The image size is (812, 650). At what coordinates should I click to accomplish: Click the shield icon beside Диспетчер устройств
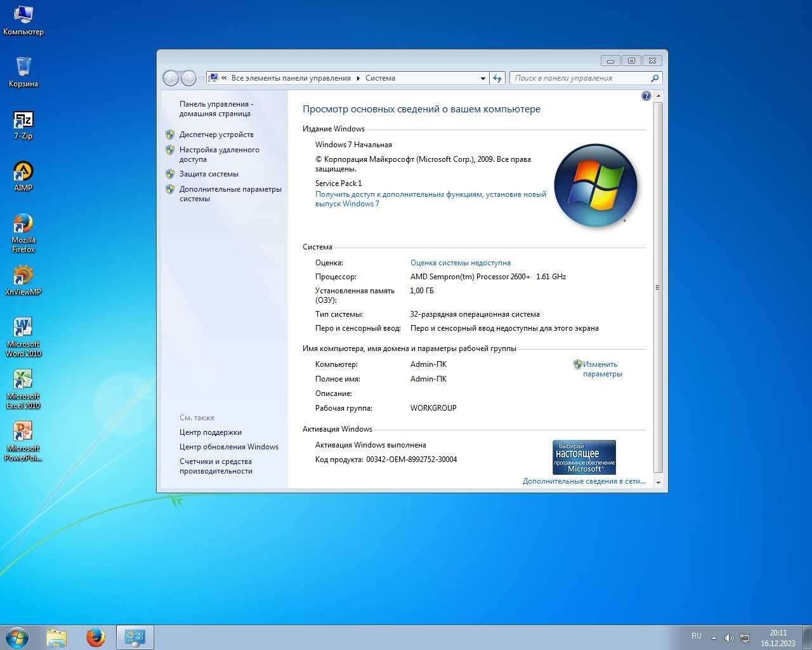coord(170,135)
